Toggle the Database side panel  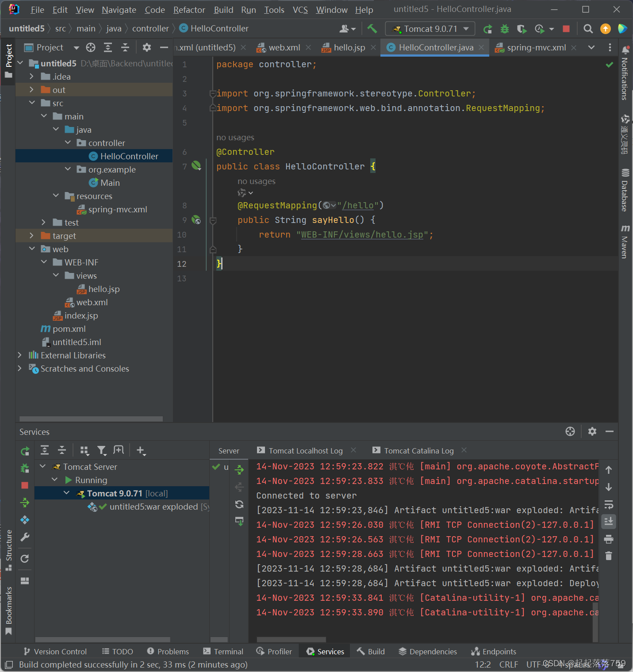[x=625, y=190]
